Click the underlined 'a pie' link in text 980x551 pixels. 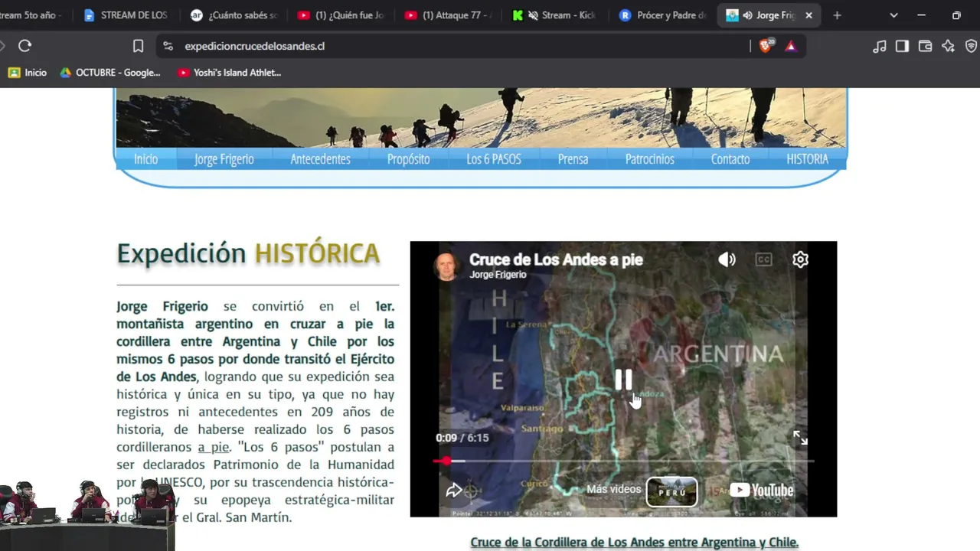pyautogui.click(x=214, y=447)
